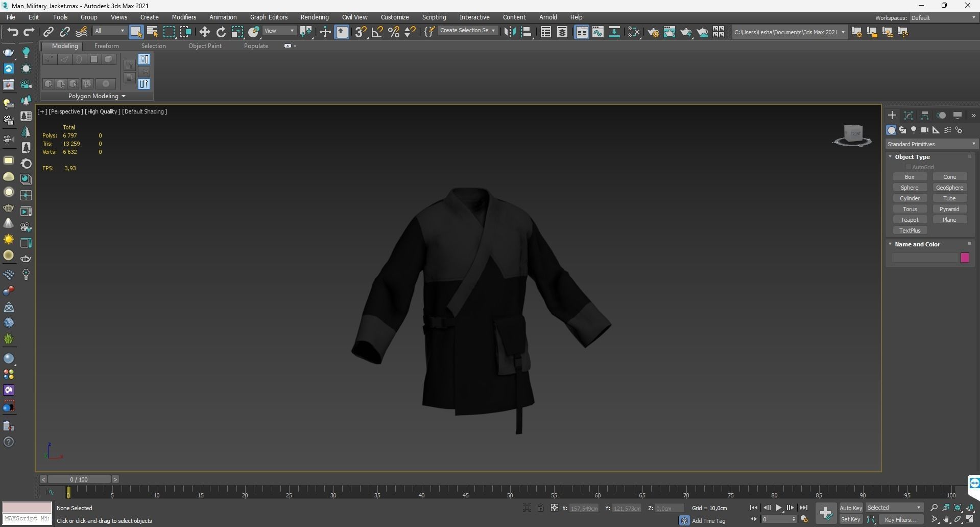
Task: Create a Box primitive
Action: (x=910, y=177)
